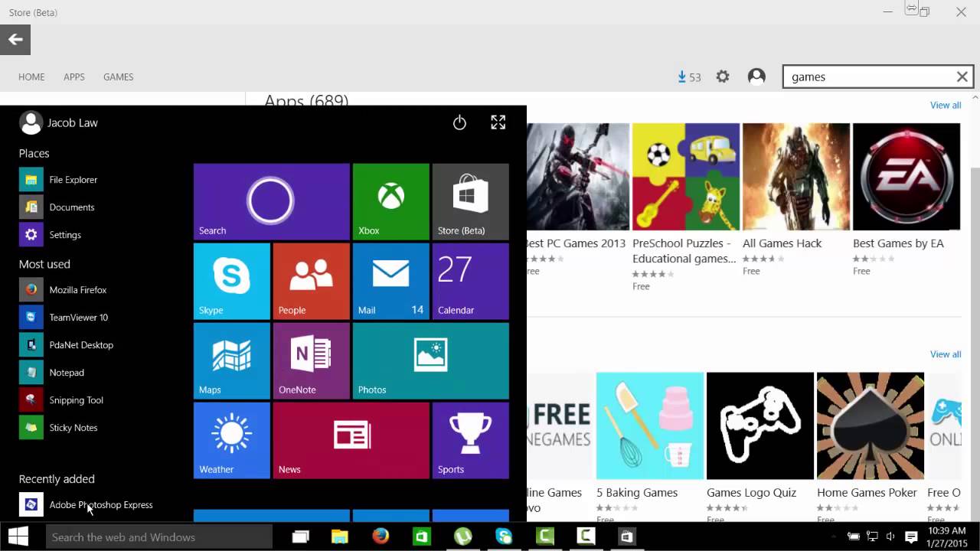Click View all for Apps (689) section
The height and width of the screenshot is (551, 980).
point(946,106)
